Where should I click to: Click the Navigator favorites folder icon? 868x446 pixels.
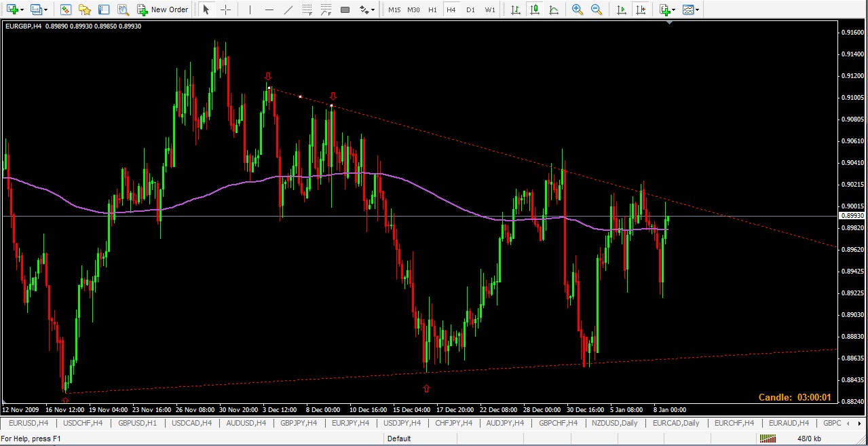tap(85, 10)
